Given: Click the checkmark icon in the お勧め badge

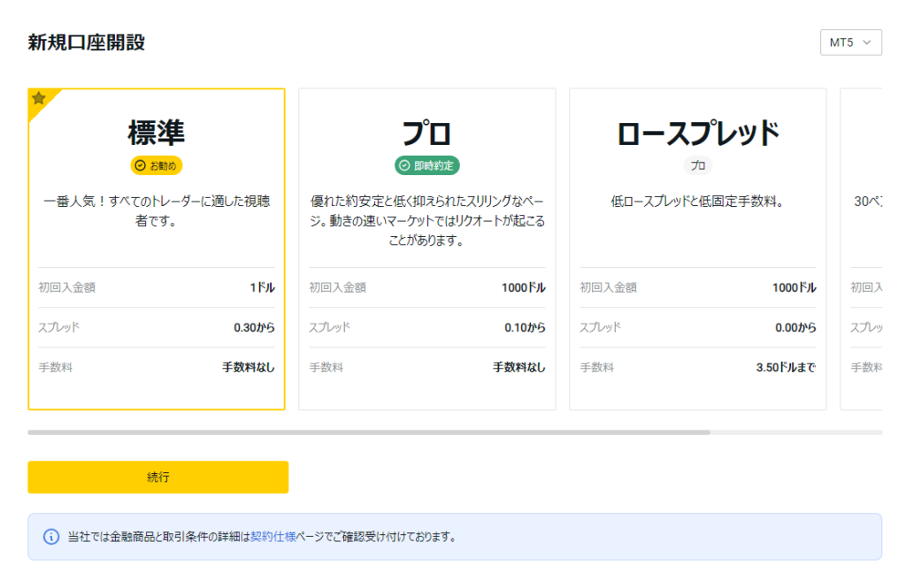Looking at the screenshot, I should pos(140,165).
